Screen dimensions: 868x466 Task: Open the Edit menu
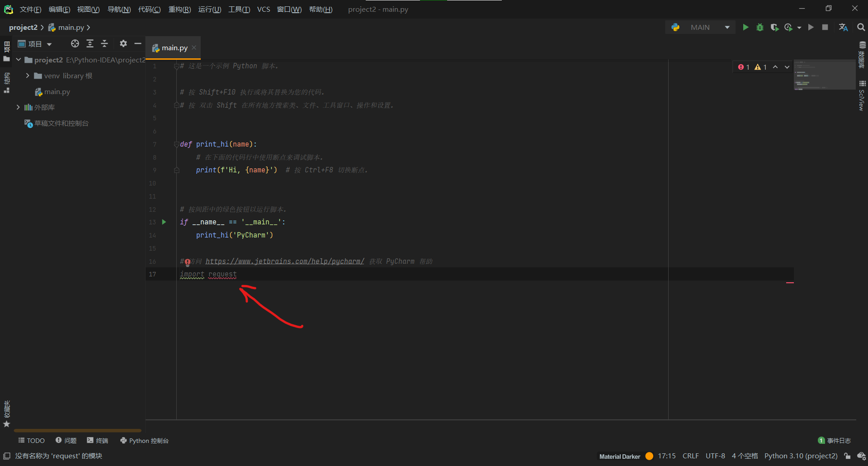59,10
